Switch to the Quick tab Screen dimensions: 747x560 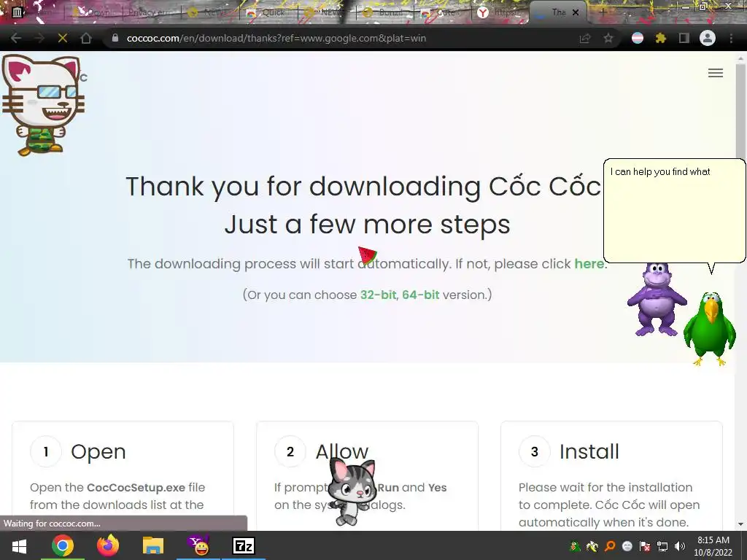coord(268,13)
